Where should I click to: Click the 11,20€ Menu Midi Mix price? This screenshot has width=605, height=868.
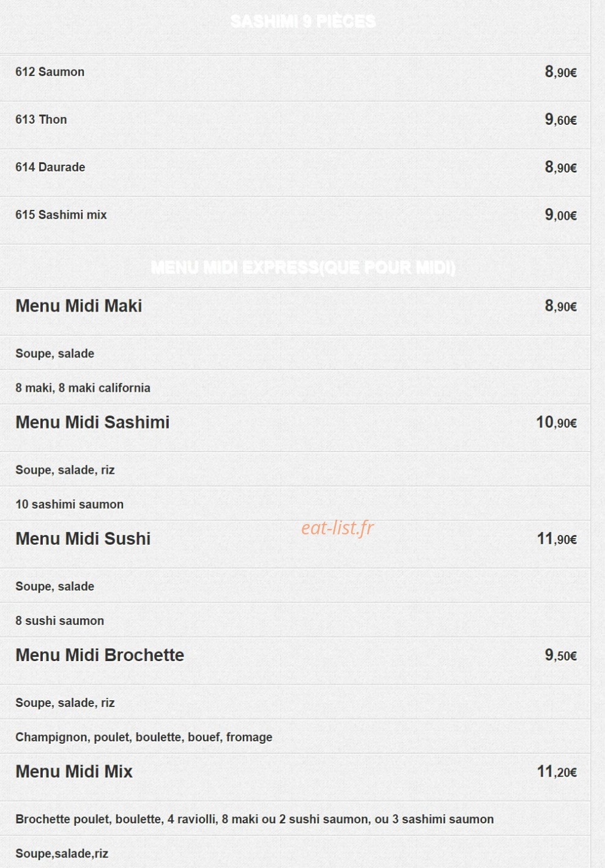(557, 771)
